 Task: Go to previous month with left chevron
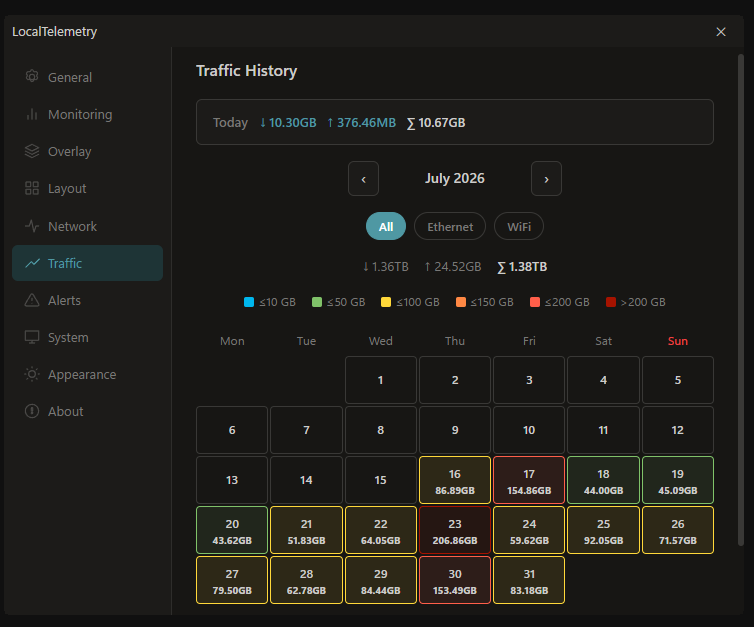tap(364, 179)
